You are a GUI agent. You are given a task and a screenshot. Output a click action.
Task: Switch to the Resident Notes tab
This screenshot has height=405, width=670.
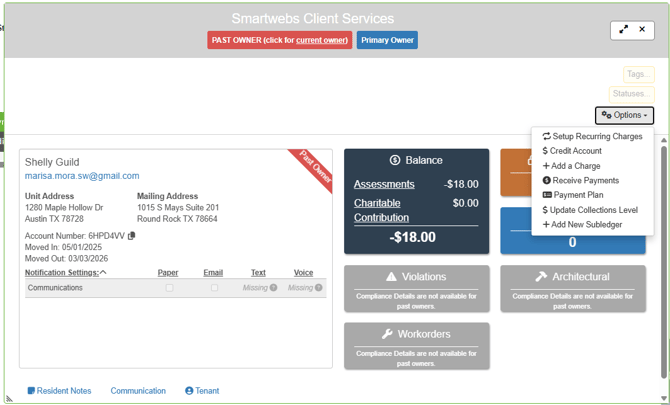point(59,391)
